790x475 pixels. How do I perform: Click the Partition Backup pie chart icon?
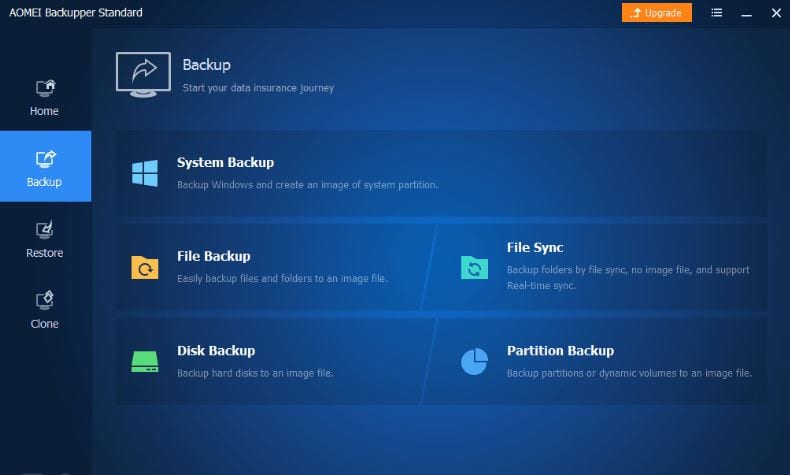point(474,361)
